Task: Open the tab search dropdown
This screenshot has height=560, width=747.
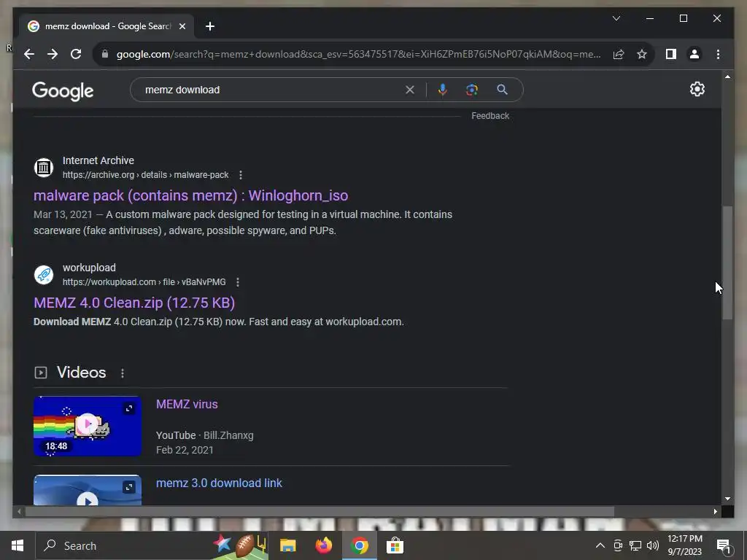Action: point(616,18)
